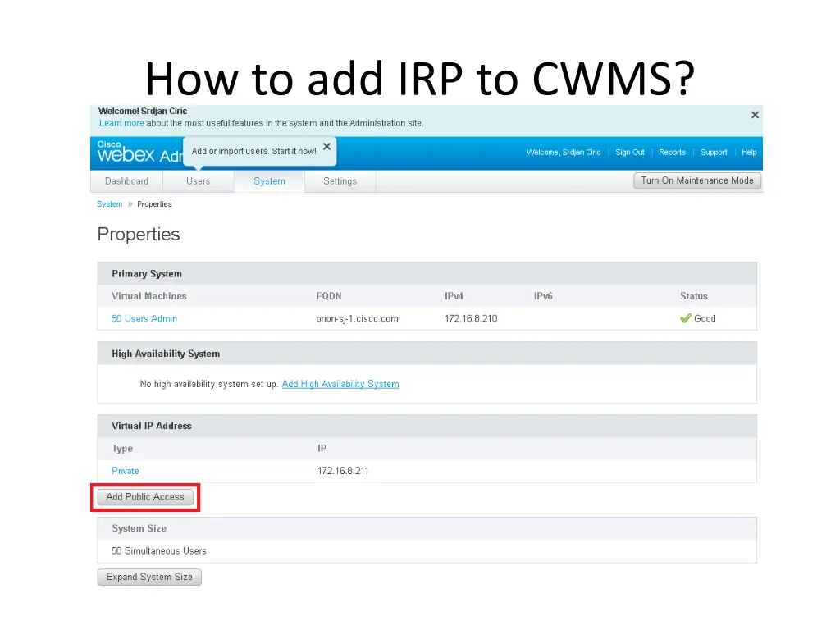Click the IPv6 column header
Screen dimensions: 840x630
click(543, 296)
